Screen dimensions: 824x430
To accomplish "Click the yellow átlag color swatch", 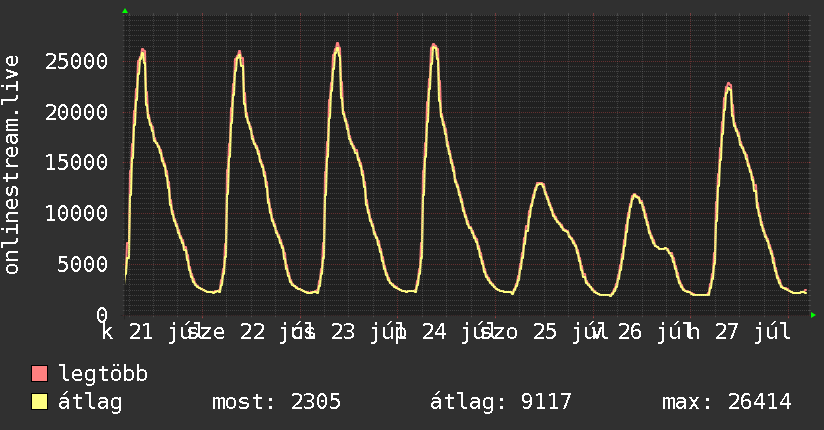I will pos(39,402).
